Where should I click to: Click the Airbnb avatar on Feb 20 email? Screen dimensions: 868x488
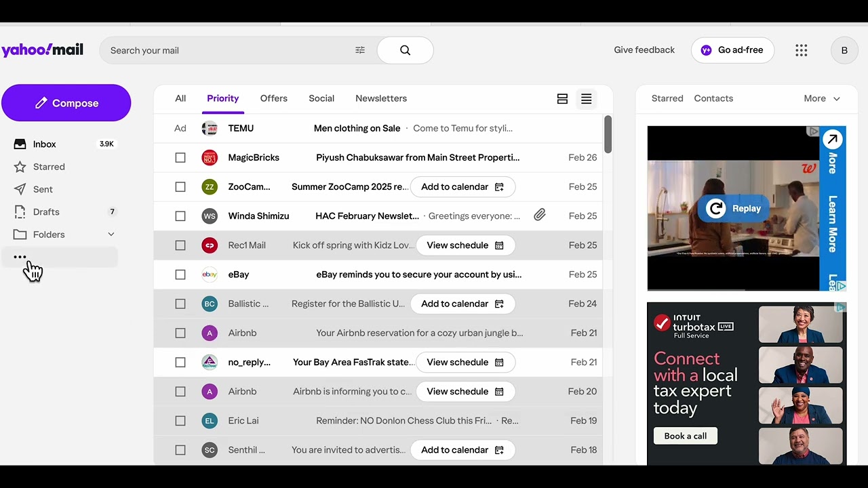click(x=210, y=391)
